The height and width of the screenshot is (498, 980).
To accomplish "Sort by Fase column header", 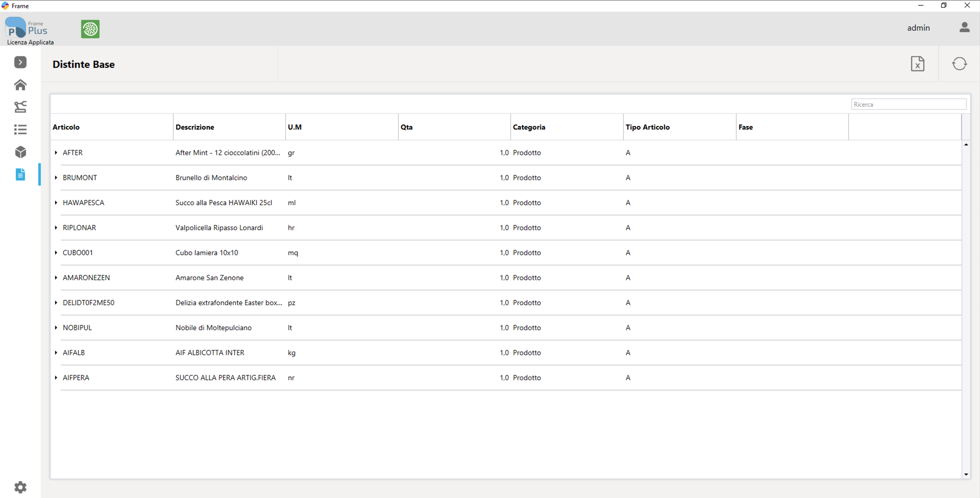I will pos(792,127).
